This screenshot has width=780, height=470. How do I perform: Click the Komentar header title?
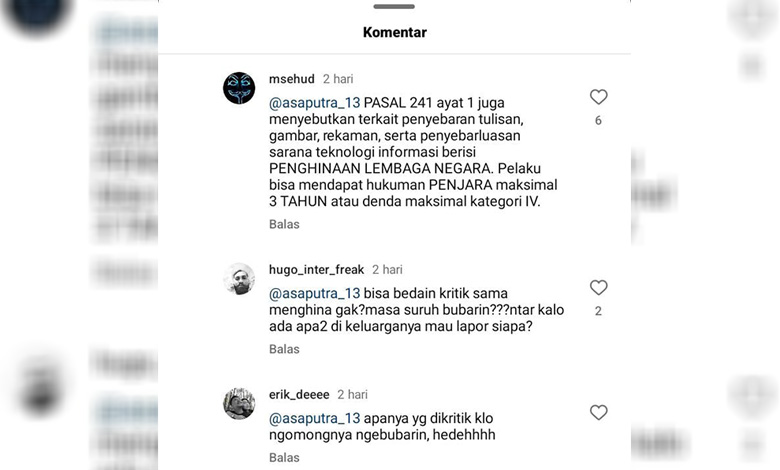394,32
